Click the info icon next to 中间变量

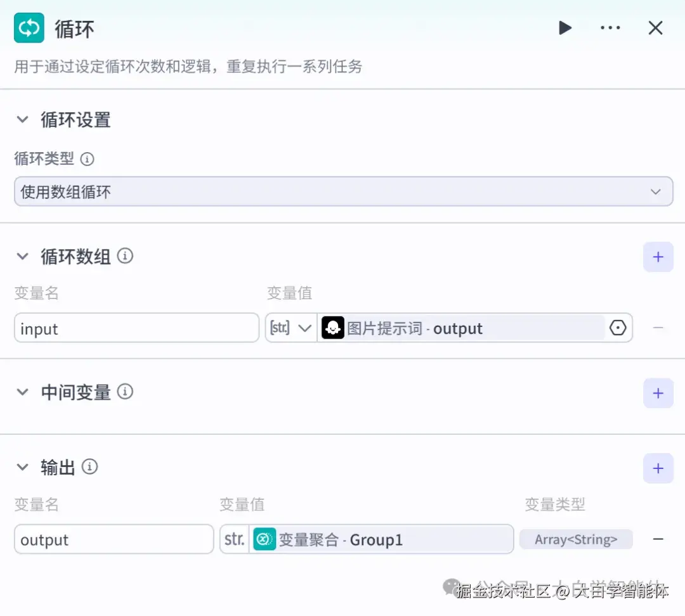click(x=125, y=392)
